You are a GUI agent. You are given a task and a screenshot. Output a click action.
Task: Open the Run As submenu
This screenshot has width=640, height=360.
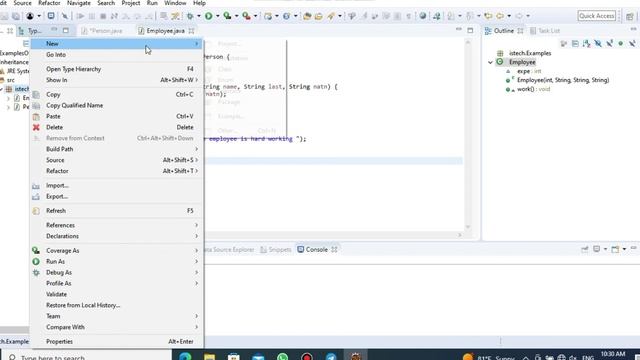pyautogui.click(x=118, y=262)
